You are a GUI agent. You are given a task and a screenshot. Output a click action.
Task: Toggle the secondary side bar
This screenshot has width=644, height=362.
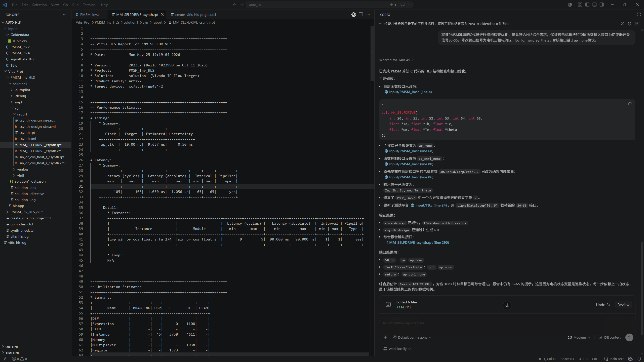(x=602, y=5)
